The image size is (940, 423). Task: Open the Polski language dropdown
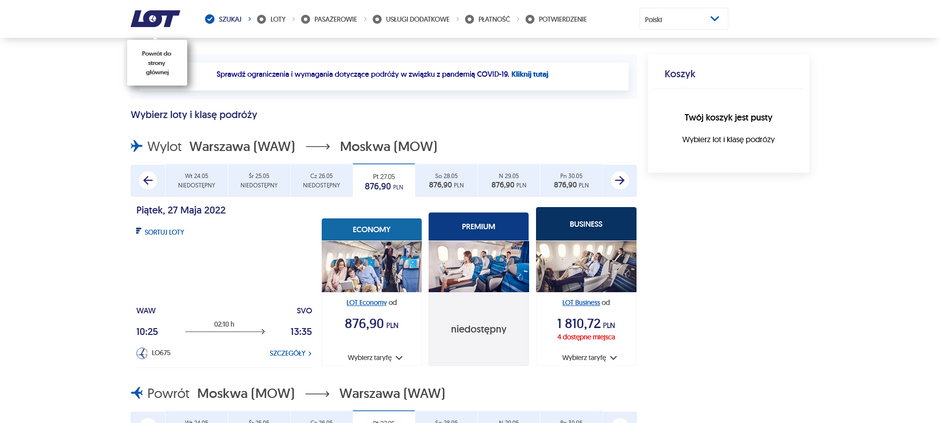(683, 19)
